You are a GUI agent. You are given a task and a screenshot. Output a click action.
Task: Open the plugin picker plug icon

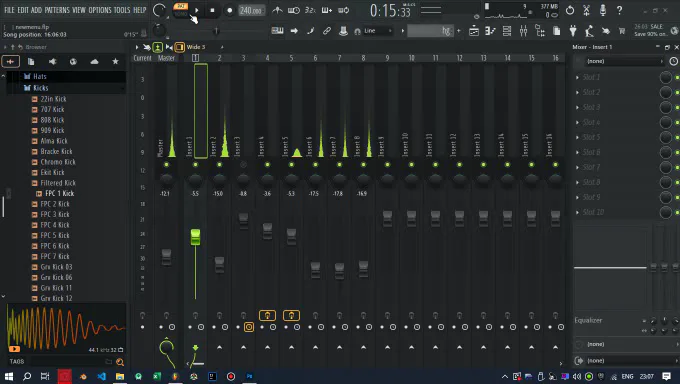(573, 31)
